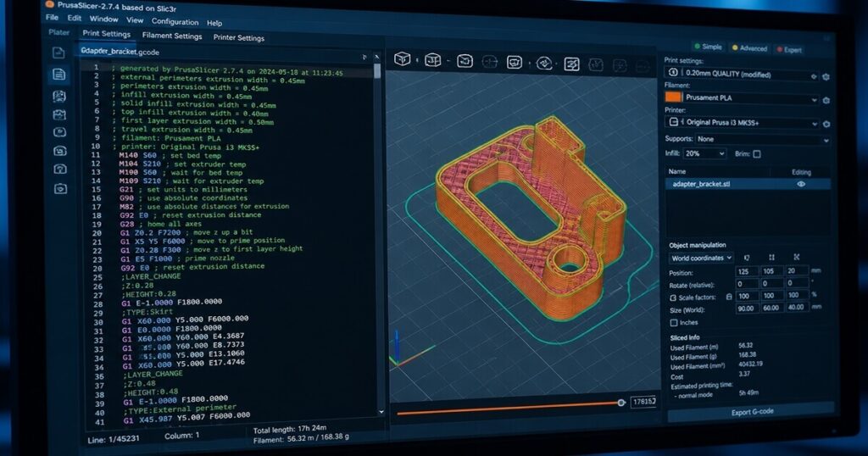Click the dimmed fourth viewport toolbar icon
This screenshot has width=868, height=456.
[490, 62]
